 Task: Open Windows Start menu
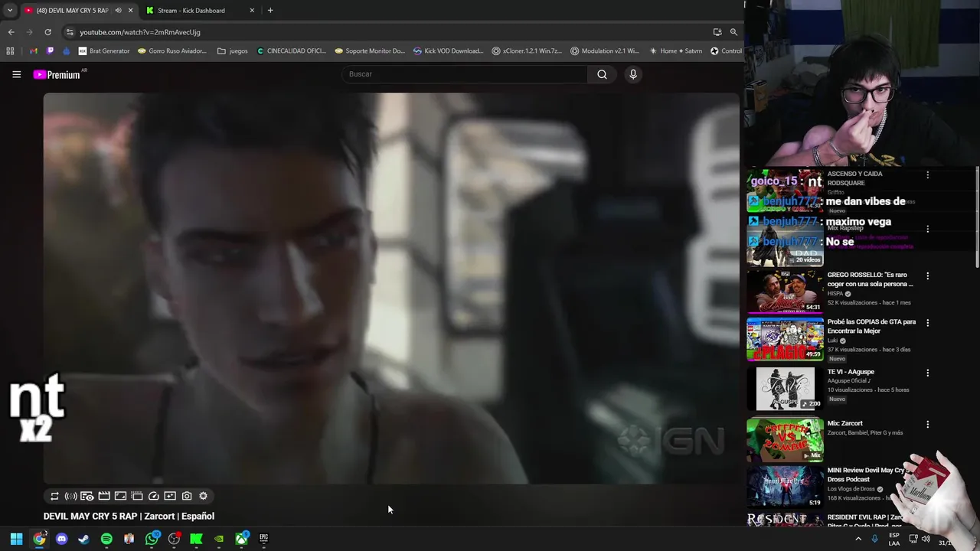pyautogui.click(x=16, y=539)
